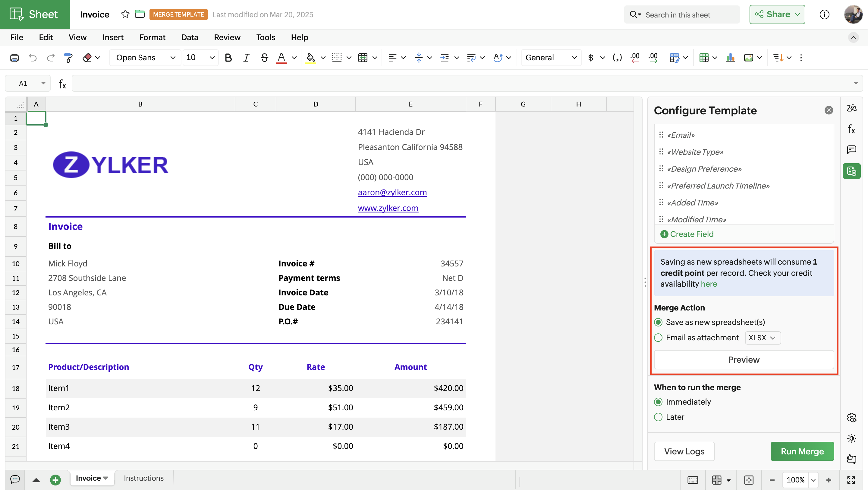Image resolution: width=868 pixels, height=490 pixels.
Task: Open the comments icon in right sidebar
Action: coord(851,150)
